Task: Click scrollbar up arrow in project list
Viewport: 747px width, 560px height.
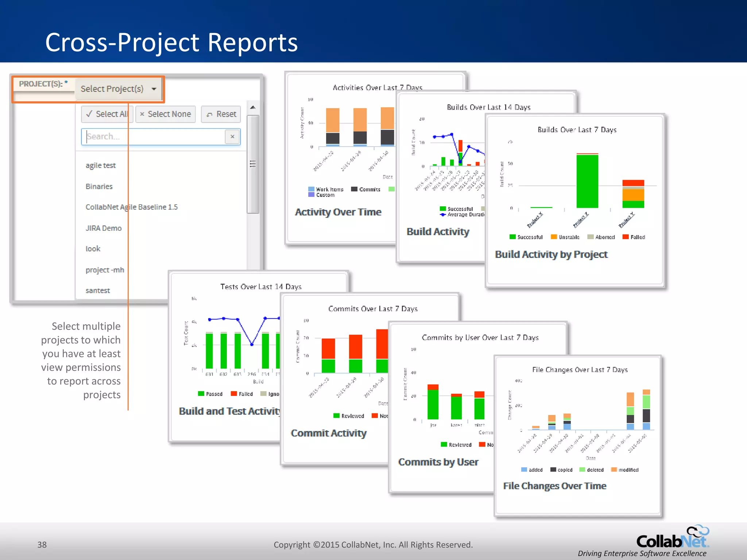Action: (x=252, y=108)
